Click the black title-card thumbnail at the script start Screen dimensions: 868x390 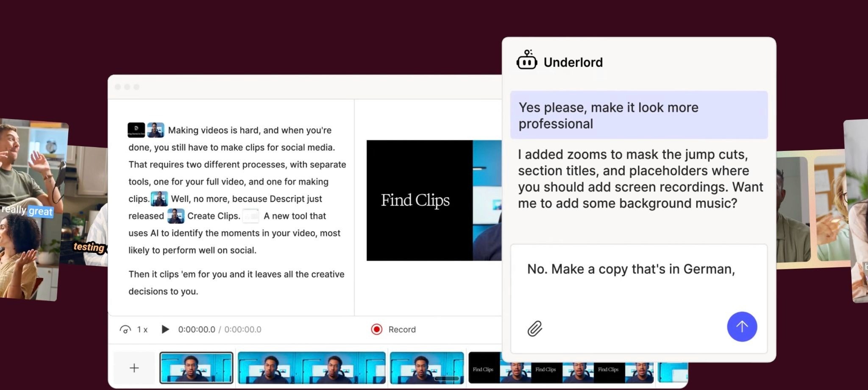(x=136, y=130)
